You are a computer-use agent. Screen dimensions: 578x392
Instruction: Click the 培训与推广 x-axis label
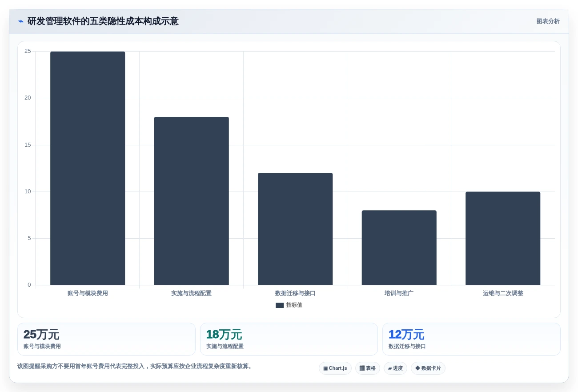[x=399, y=293]
